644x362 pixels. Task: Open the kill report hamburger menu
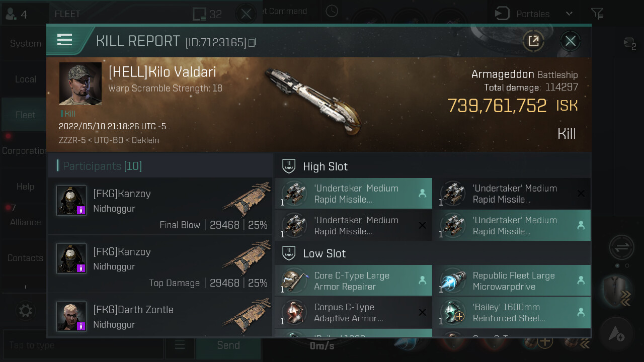point(65,40)
